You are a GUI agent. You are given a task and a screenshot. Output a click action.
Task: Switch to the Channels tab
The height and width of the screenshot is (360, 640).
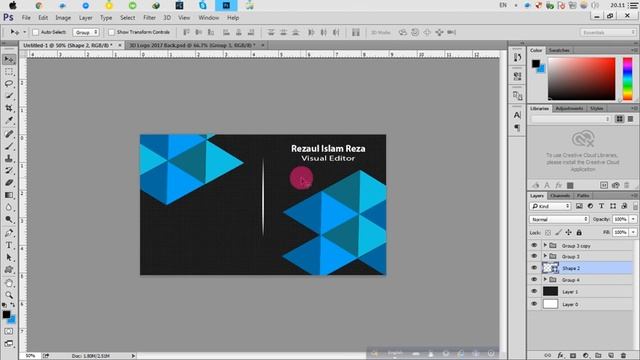tap(560, 196)
